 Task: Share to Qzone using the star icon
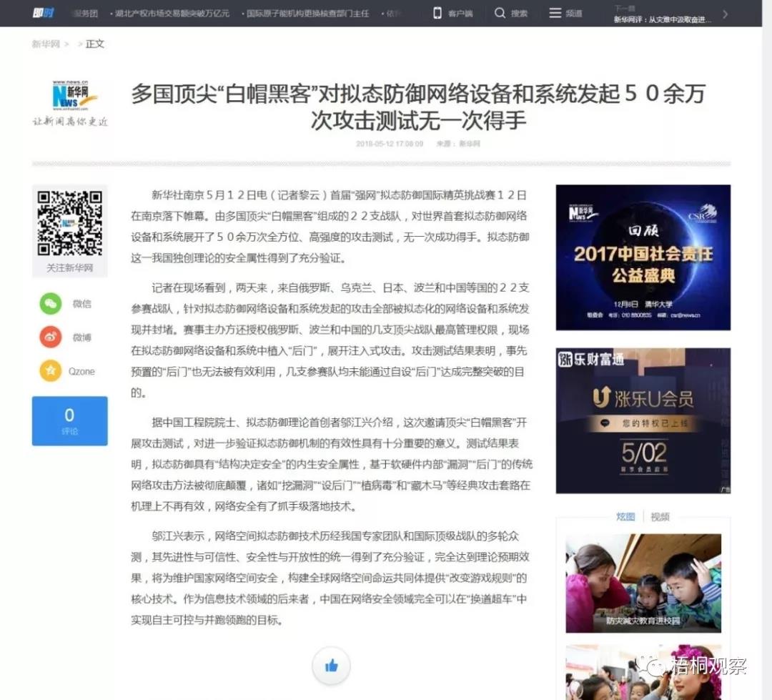point(50,370)
